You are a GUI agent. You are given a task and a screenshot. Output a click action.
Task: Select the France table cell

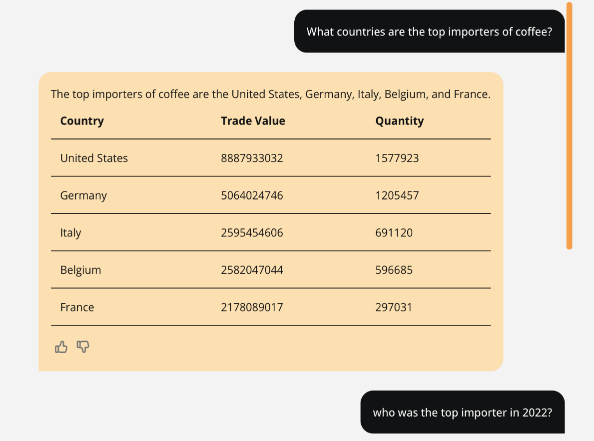[77, 307]
